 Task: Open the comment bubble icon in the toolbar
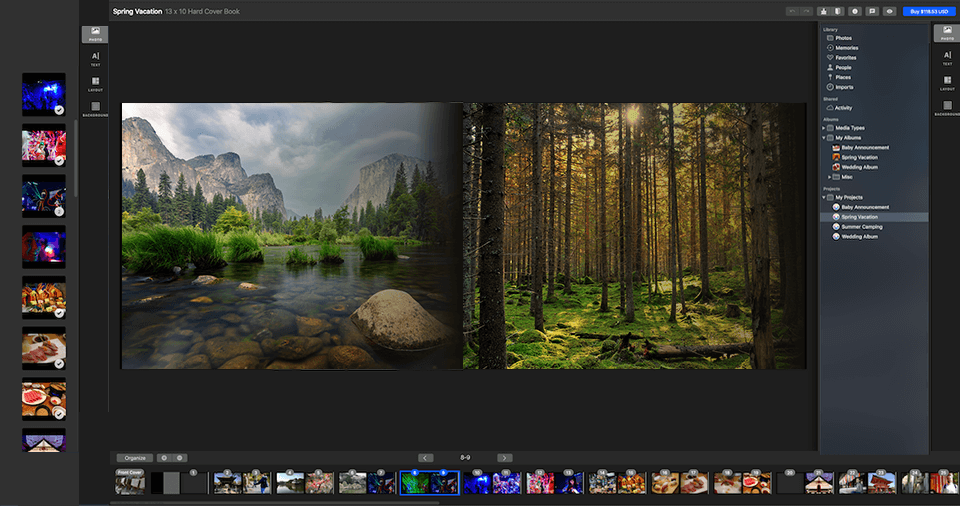[x=872, y=11]
